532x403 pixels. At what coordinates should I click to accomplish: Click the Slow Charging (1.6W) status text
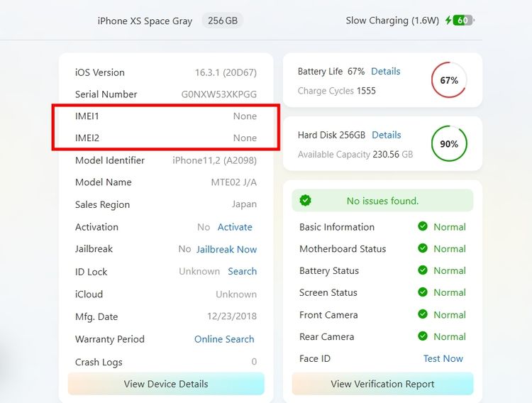click(392, 21)
